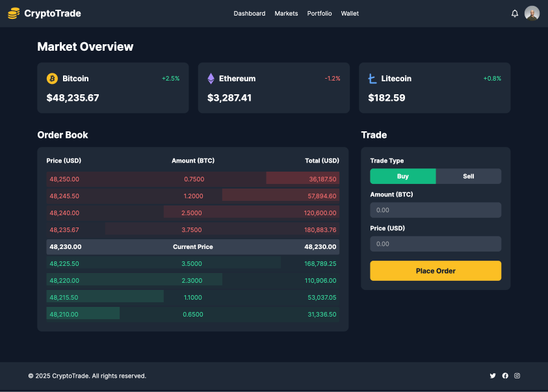Open the Twitter link in footer
The width and height of the screenshot is (548, 392).
tap(493, 376)
